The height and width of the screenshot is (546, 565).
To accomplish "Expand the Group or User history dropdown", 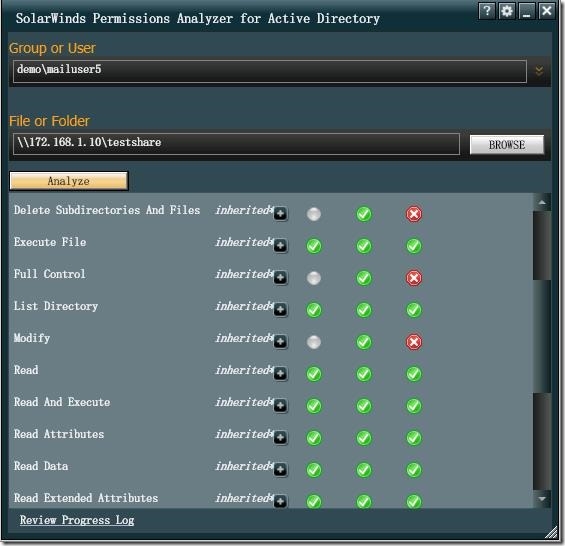I will (x=539, y=71).
